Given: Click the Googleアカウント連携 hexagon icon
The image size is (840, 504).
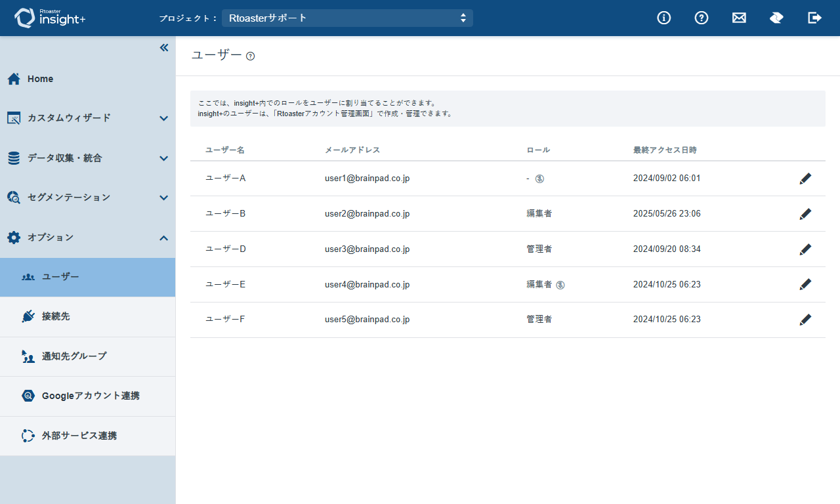Looking at the screenshot, I should tap(28, 396).
